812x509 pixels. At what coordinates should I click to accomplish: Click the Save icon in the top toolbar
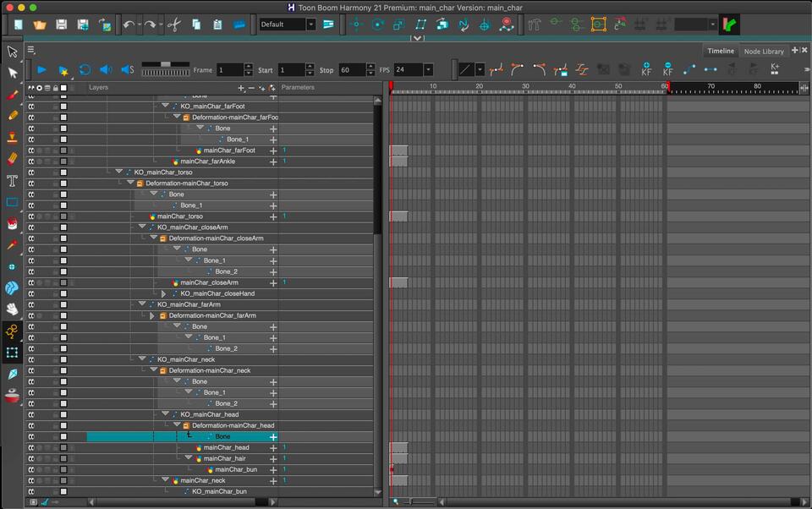click(61, 25)
